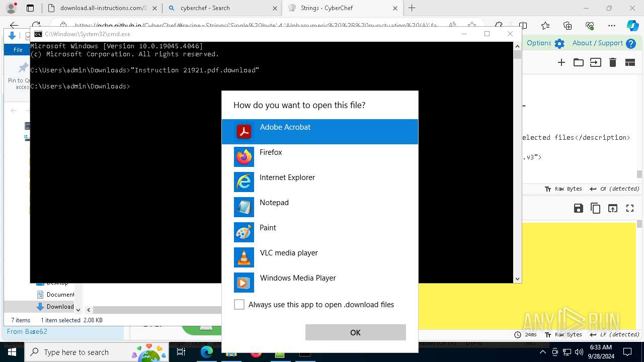
Task: Select Documents in Explorer navigation pane
Action: 56,295
